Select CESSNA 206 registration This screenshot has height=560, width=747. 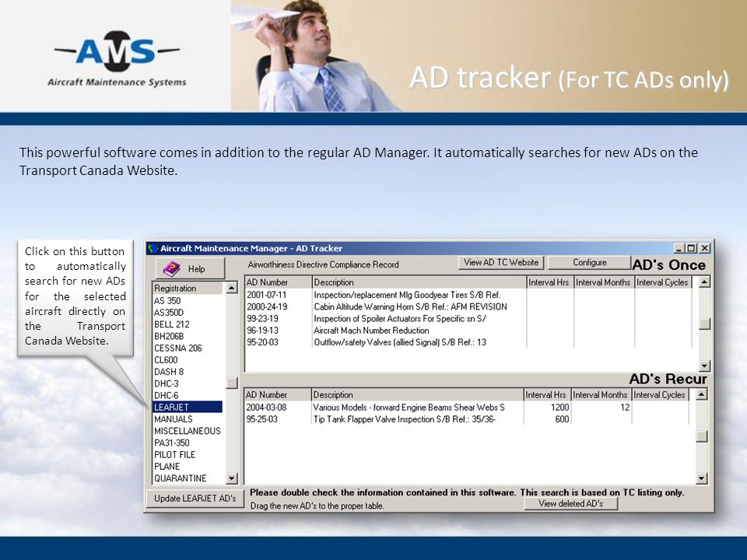177,348
